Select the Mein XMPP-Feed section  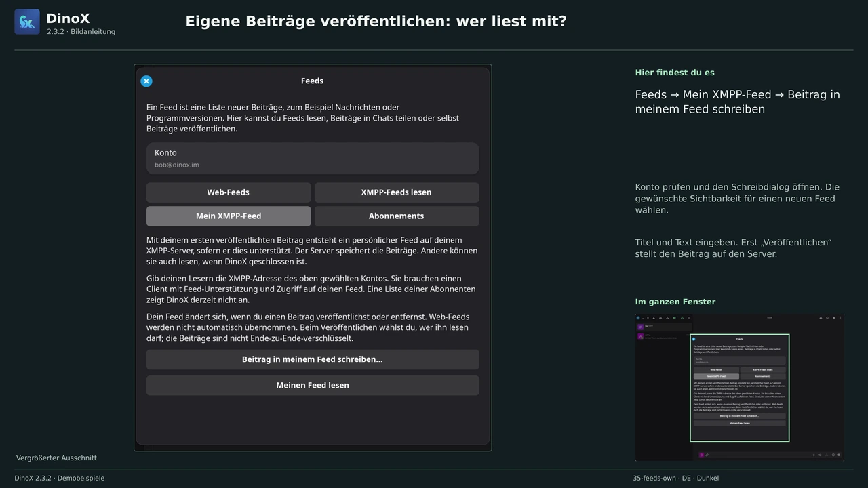pyautogui.click(x=229, y=216)
